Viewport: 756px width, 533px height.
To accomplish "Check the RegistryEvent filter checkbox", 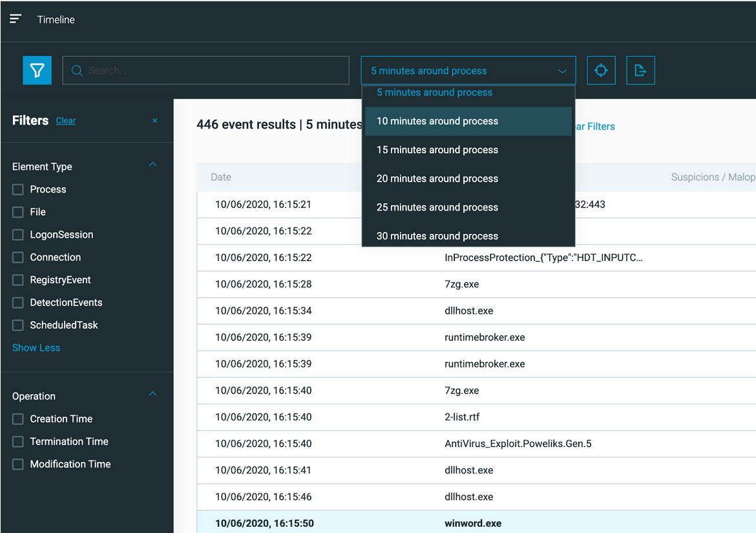I will pos(17,280).
